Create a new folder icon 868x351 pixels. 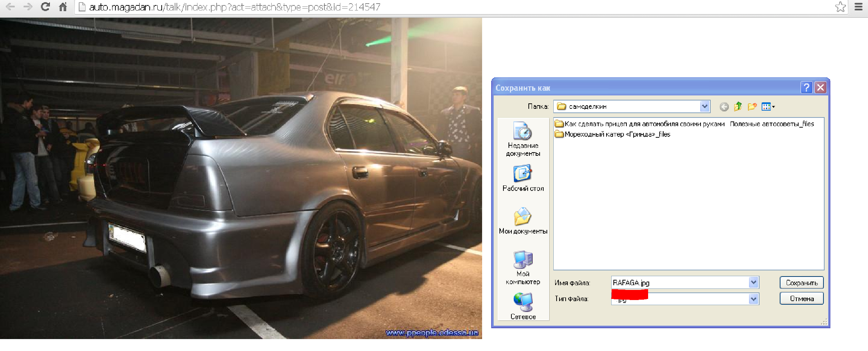point(752,107)
